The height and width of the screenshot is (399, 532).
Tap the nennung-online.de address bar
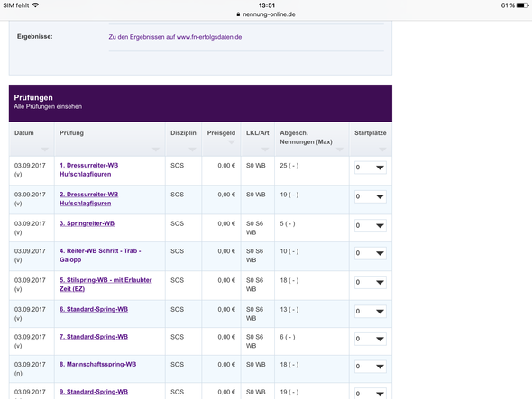[x=266, y=14]
